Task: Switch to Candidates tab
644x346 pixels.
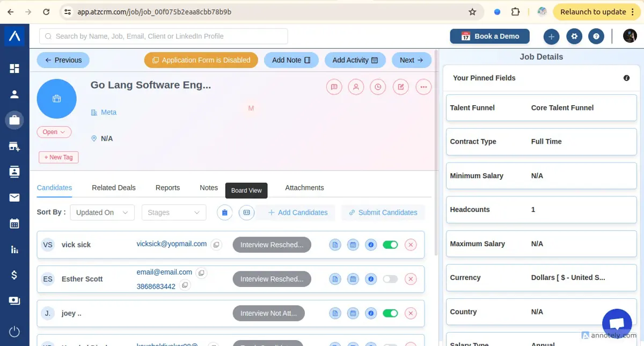Action: 54,188
